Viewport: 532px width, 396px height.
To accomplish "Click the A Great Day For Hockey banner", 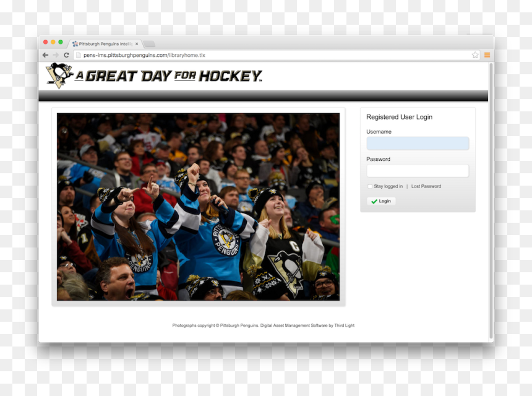I will coord(169,76).
